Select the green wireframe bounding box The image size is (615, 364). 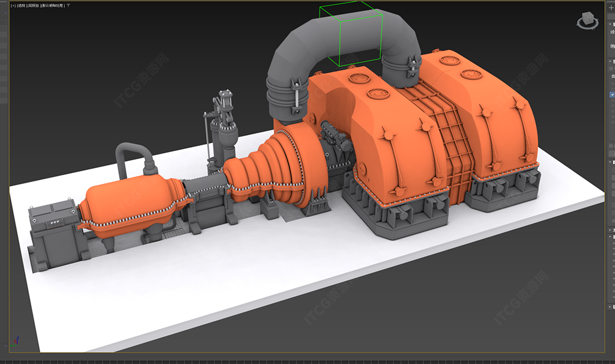[351, 35]
